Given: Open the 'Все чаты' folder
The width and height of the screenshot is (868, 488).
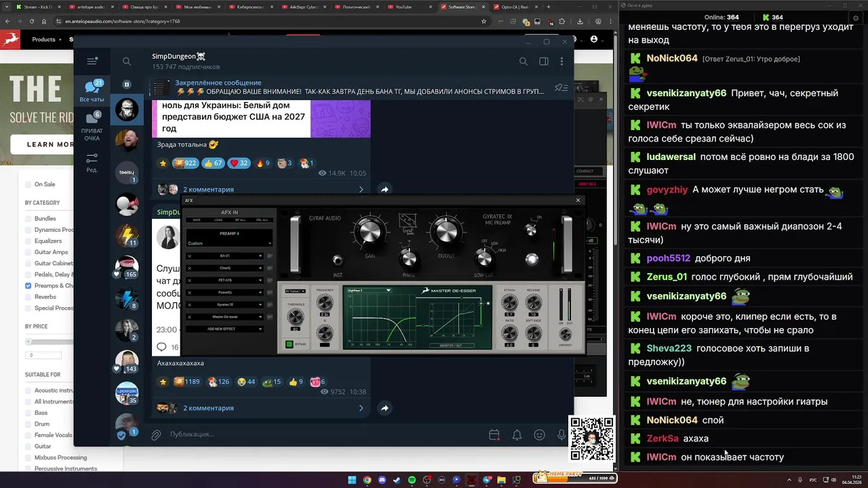Looking at the screenshot, I should coord(92,91).
